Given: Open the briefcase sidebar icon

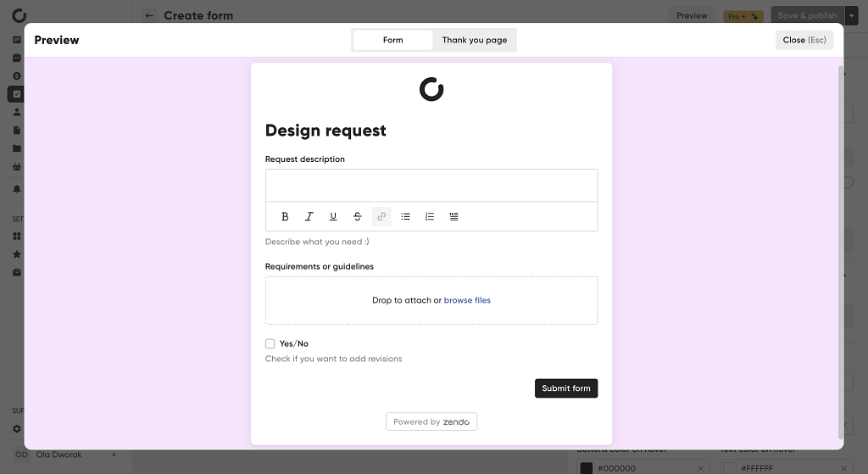Looking at the screenshot, I should tap(17, 272).
